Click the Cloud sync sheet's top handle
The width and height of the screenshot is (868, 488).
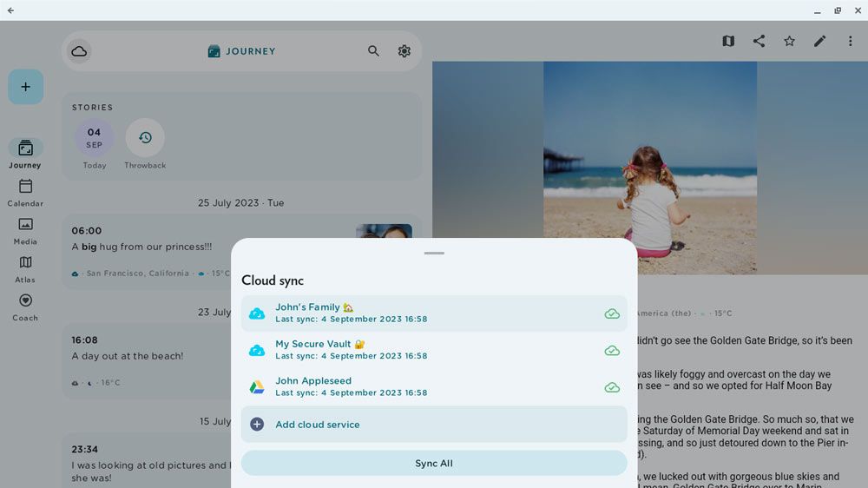point(434,254)
